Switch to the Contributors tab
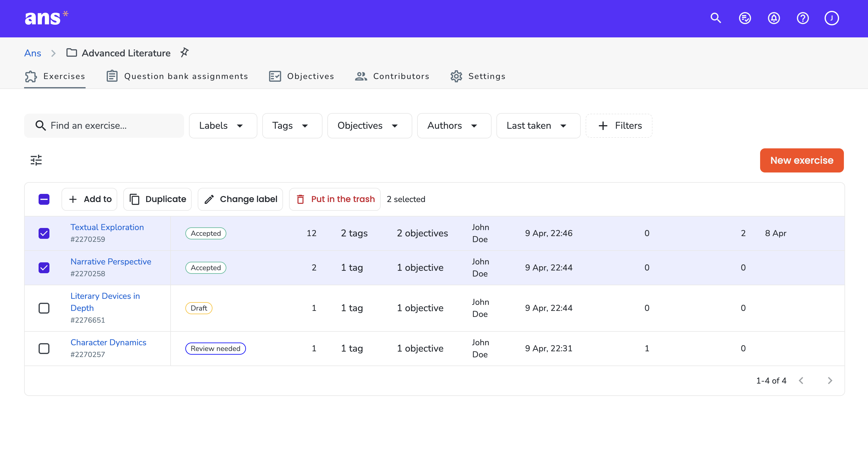Image resolution: width=868 pixels, height=468 pixels. point(392,76)
